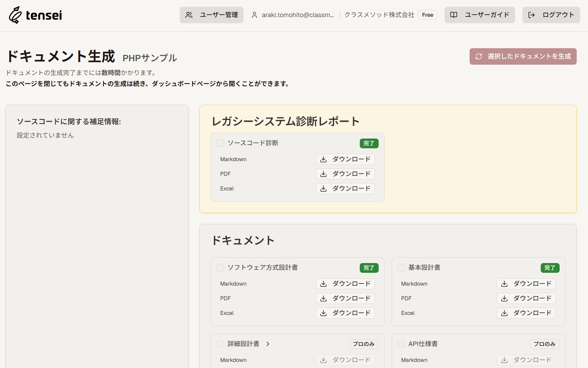Click the refresh icon in the generate button
The width and height of the screenshot is (588, 368).
pos(479,56)
